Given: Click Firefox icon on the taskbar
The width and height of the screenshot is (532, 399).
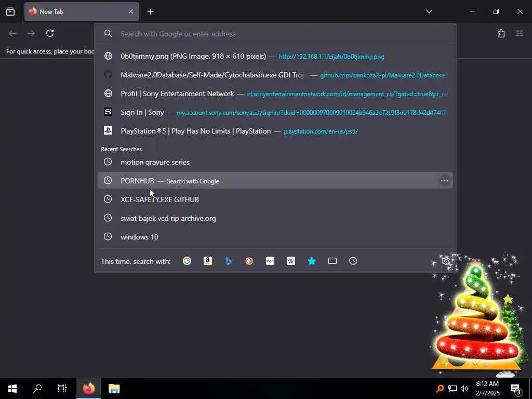Looking at the screenshot, I should coord(88,389).
